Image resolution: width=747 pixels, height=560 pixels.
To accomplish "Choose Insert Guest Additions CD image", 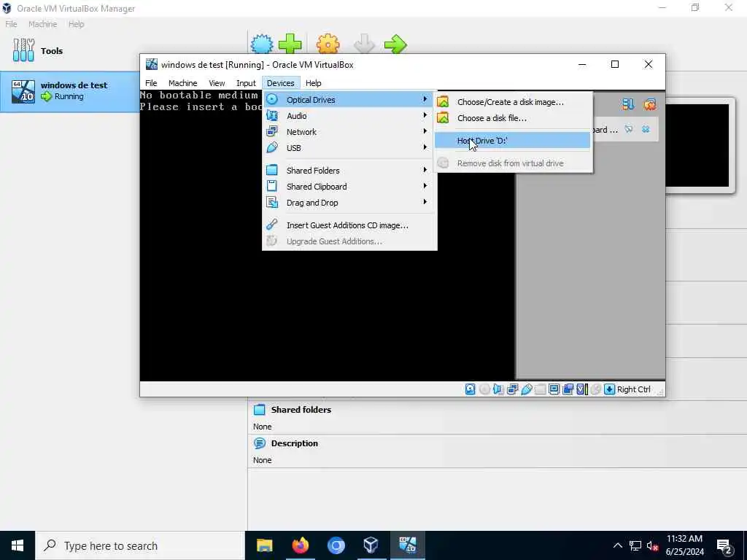I will (349, 225).
